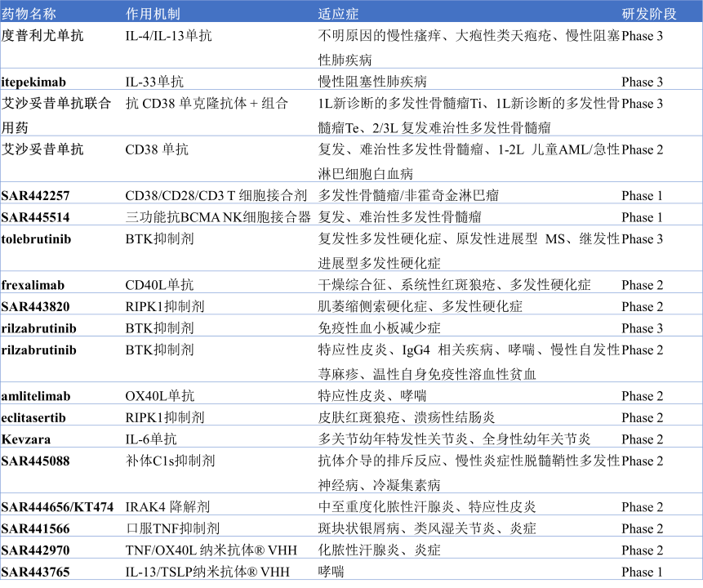Click the 适应症 column header
Image resolution: width=703 pixels, height=588 pixels.
pos(338,14)
